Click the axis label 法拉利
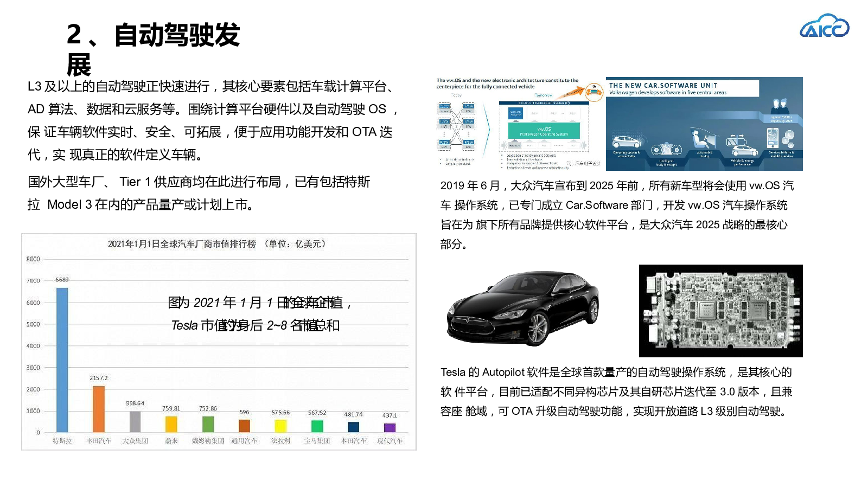The height and width of the screenshot is (488, 868). [280, 441]
